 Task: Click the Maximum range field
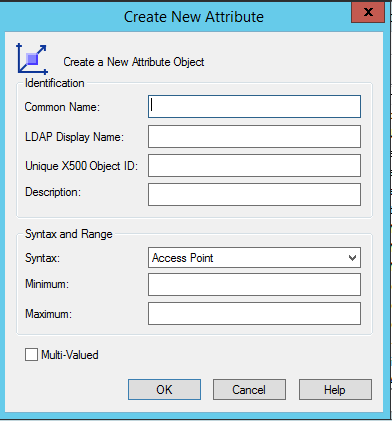[x=254, y=313]
